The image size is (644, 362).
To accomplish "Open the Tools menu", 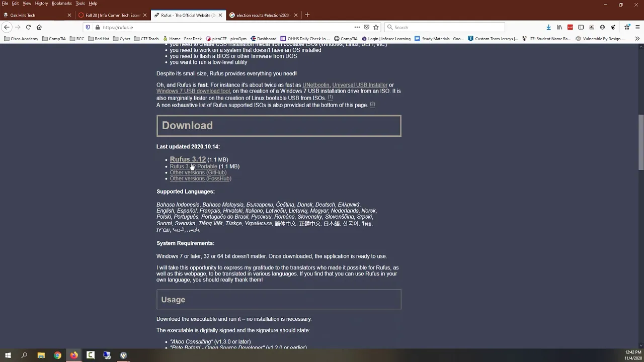I will (80, 4).
